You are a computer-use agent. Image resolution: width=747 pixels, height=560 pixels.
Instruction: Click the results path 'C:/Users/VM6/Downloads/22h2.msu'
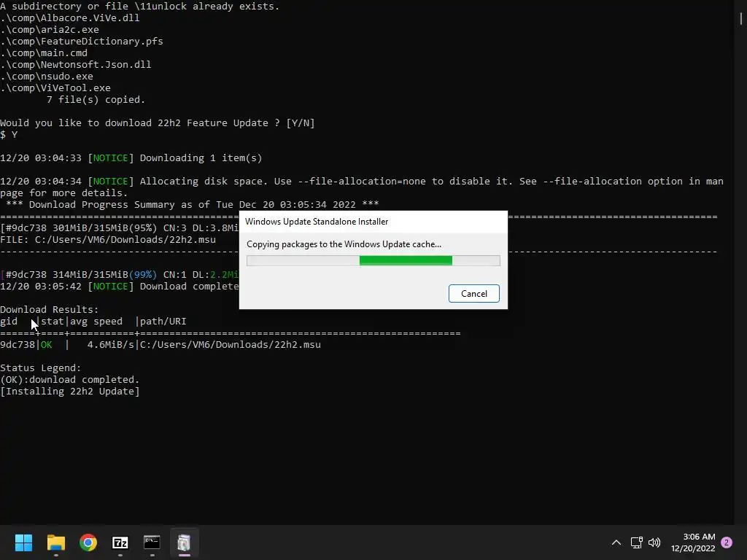point(231,345)
